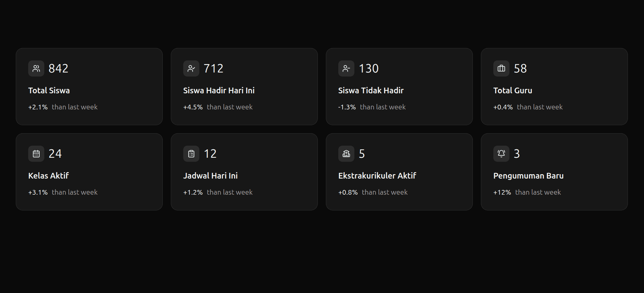Image resolution: width=644 pixels, height=293 pixels.
Task: Open the Total Siswa card title
Action: [49, 91]
